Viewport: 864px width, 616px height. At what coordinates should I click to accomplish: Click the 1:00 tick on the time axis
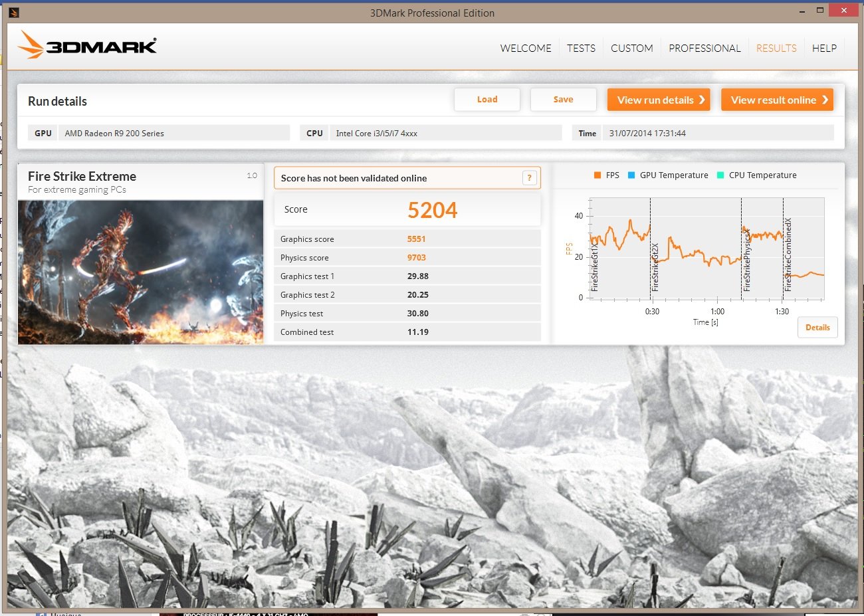pos(718,312)
